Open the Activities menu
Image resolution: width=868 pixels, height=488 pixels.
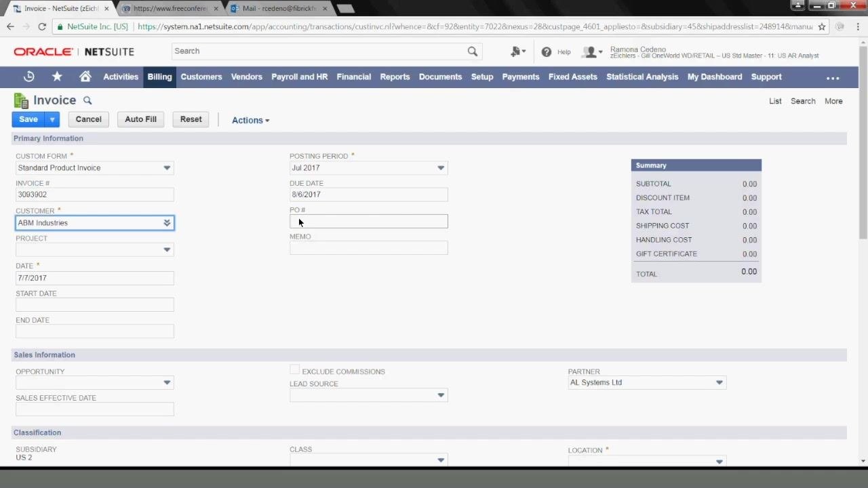[x=121, y=77]
